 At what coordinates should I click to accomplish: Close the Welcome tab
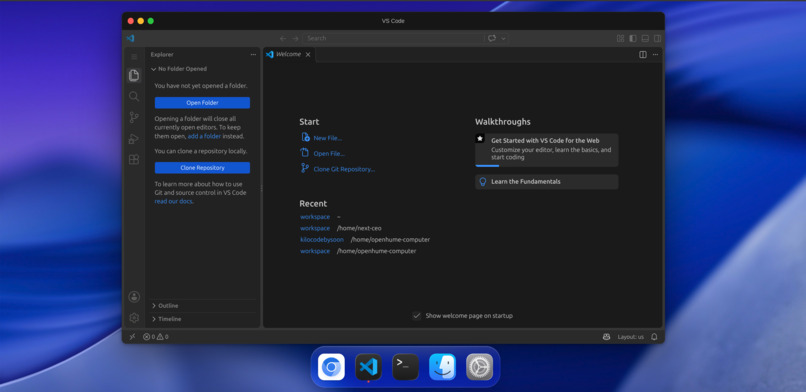point(308,54)
